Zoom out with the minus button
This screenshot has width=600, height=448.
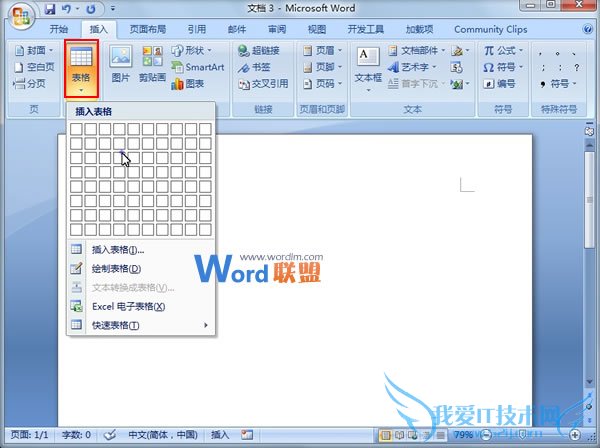486,435
